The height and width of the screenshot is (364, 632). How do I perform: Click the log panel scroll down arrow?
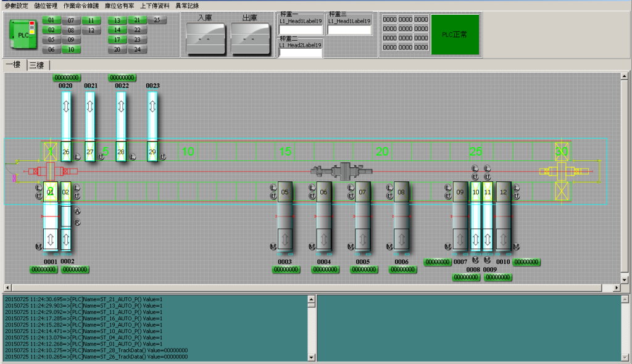click(311, 357)
